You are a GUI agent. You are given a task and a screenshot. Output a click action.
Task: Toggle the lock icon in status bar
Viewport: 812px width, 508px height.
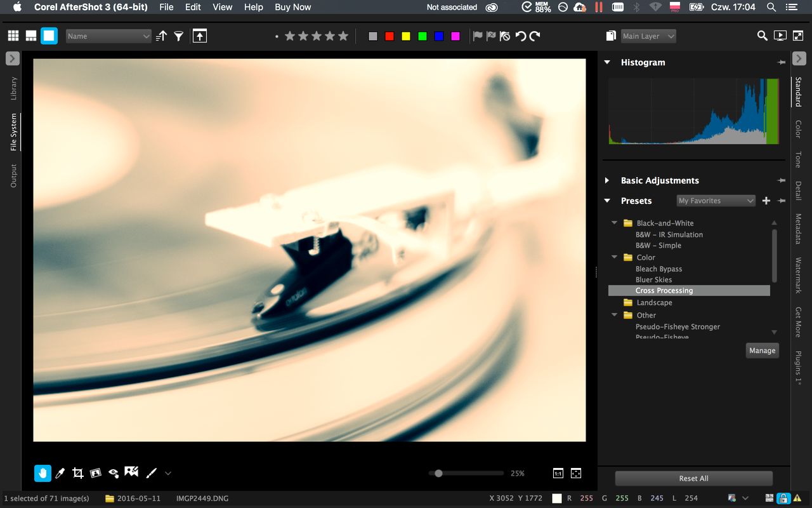coord(783,498)
